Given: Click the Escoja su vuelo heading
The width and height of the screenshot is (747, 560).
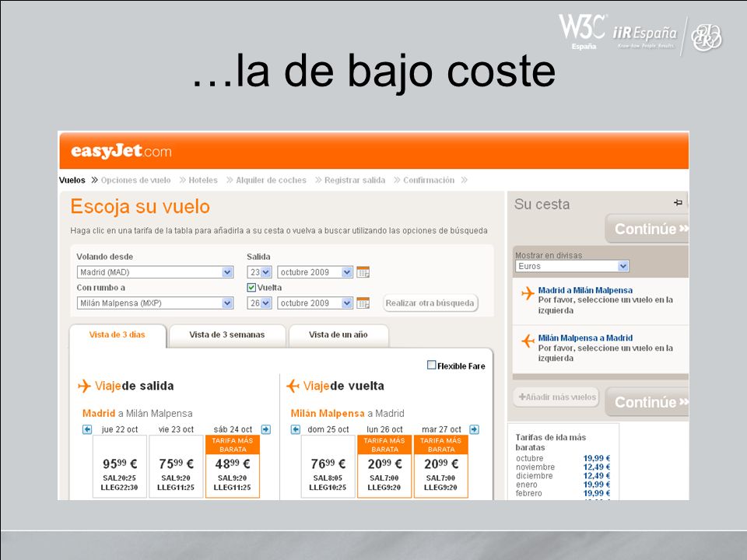Looking at the screenshot, I should click(x=140, y=207).
